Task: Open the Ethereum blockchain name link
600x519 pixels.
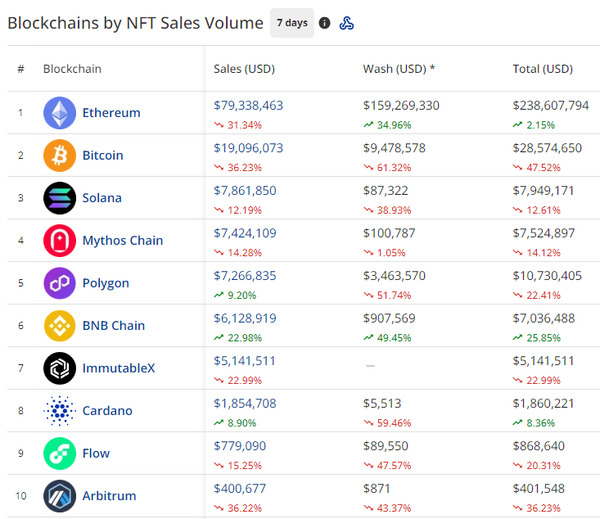Action: [111, 113]
